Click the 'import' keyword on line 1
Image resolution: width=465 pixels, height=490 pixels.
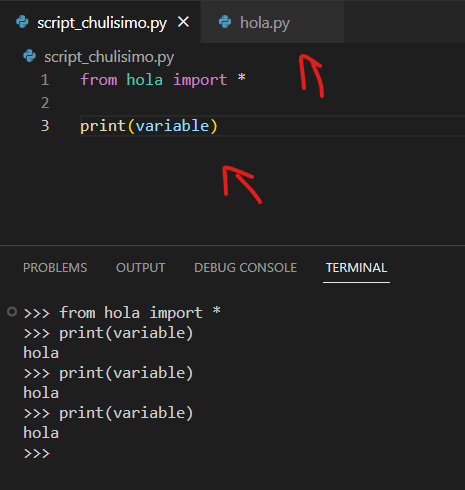200,80
